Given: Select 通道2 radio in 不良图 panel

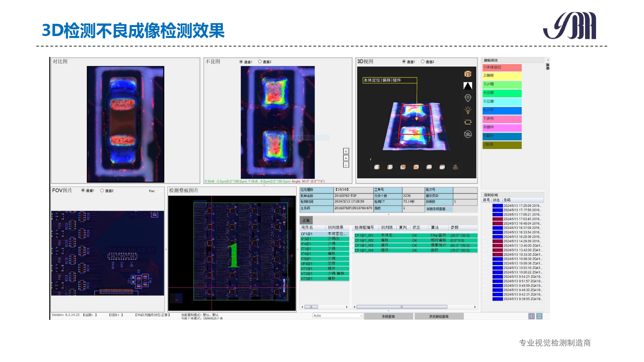Looking at the screenshot, I should click(x=260, y=61).
